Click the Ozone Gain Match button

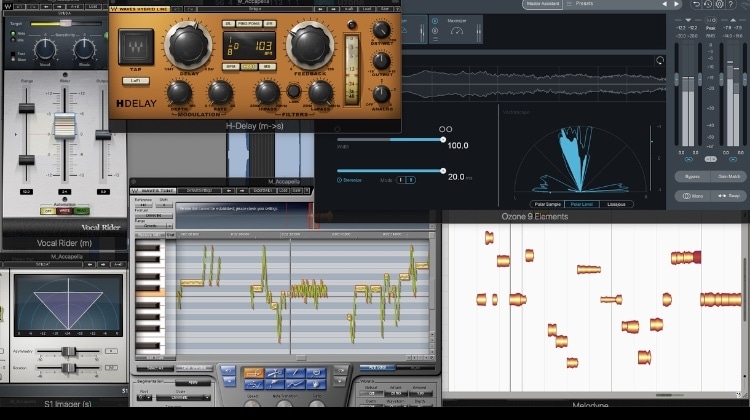coord(729,177)
